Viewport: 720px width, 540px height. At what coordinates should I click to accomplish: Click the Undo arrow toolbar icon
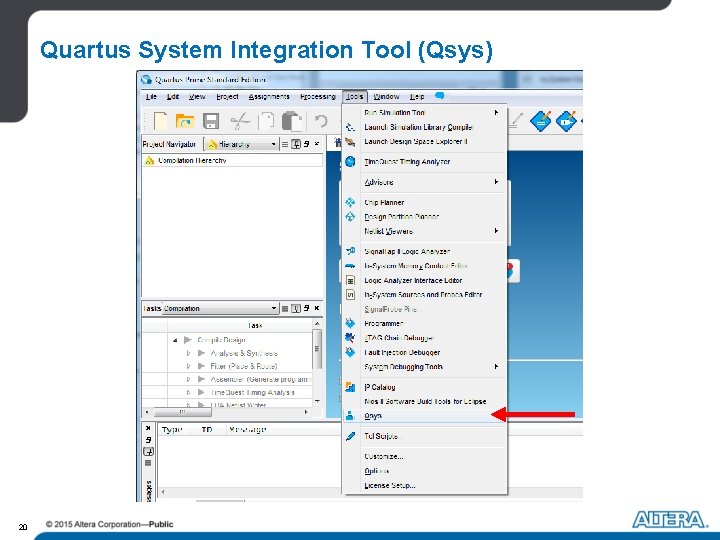(321, 121)
